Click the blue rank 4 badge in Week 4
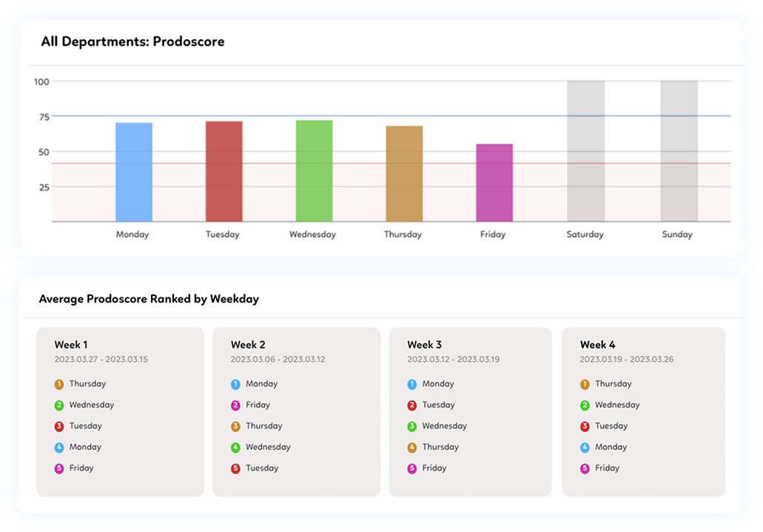This screenshot has height=532, width=763. coord(585,448)
